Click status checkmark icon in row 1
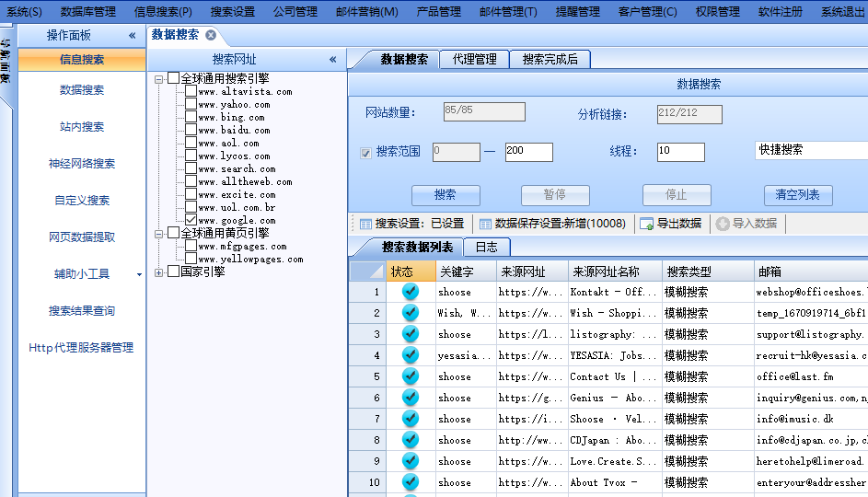Image resolution: width=868 pixels, height=497 pixels. pos(411,291)
